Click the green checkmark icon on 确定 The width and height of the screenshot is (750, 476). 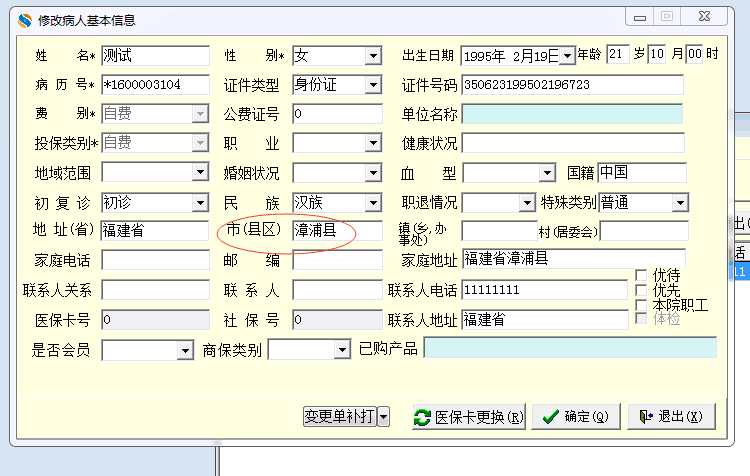tap(551, 417)
